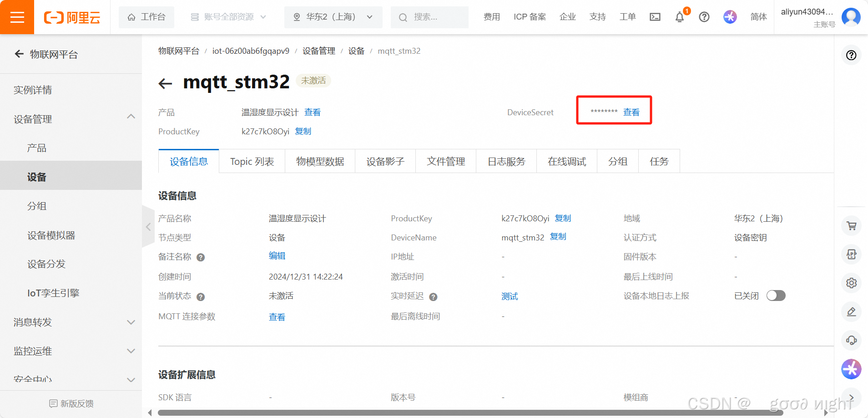View MQTT 连接参数 via 查看
The image size is (868, 418).
[x=277, y=317]
